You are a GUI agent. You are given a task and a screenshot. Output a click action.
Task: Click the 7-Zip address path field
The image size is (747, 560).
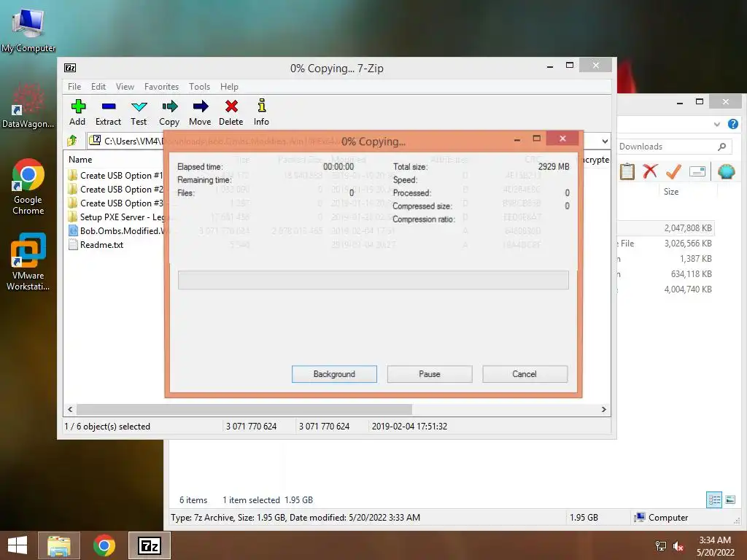tap(343, 141)
